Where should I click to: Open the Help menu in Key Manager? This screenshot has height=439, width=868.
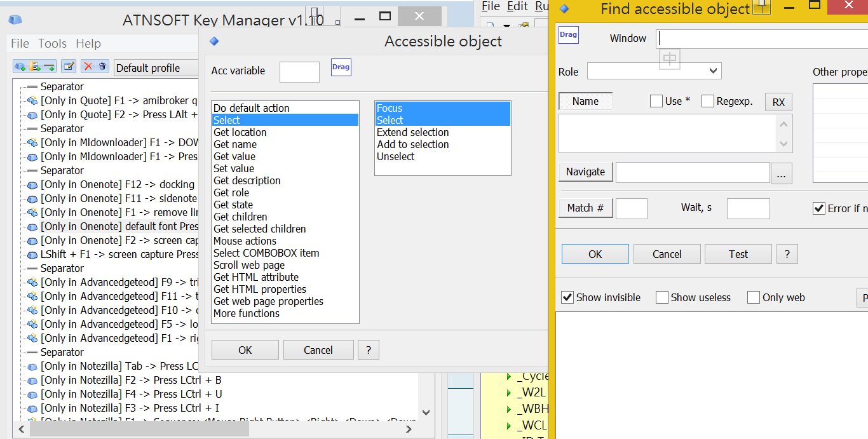pyautogui.click(x=88, y=43)
